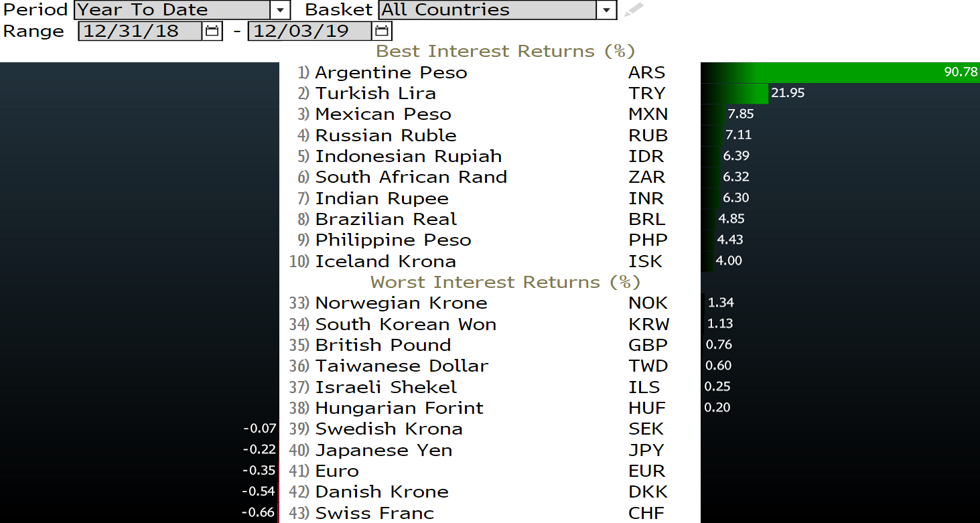Click the 12/03/19 end date field
This screenshot has height=523, width=980.
point(310,31)
